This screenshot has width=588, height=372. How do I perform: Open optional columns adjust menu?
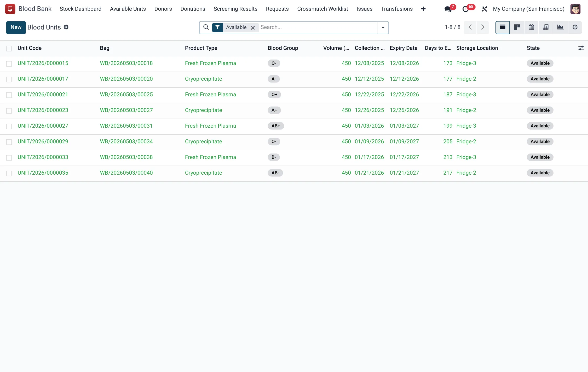click(x=581, y=48)
